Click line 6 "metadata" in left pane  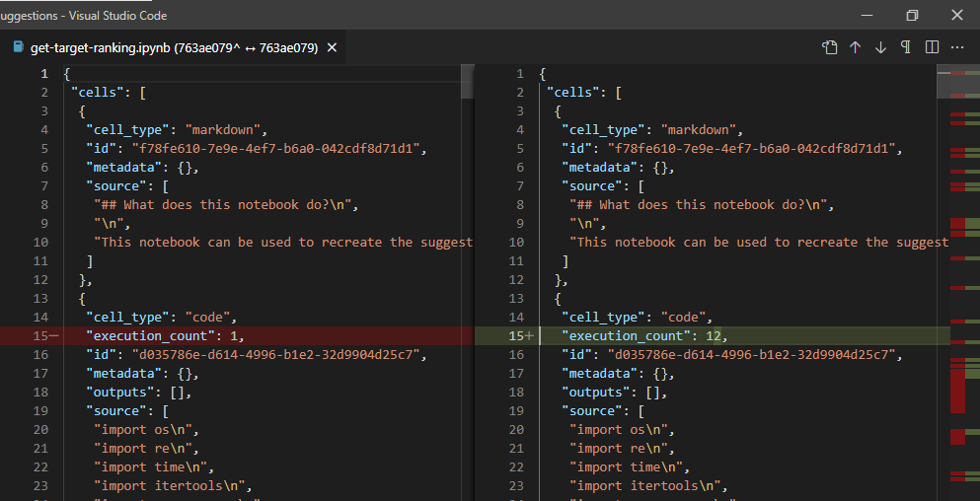coord(142,168)
